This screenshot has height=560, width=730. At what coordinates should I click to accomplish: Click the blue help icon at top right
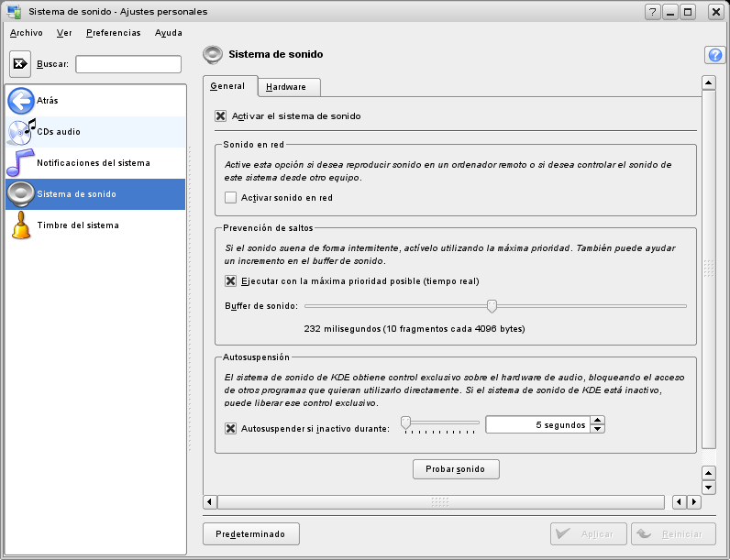click(x=714, y=55)
